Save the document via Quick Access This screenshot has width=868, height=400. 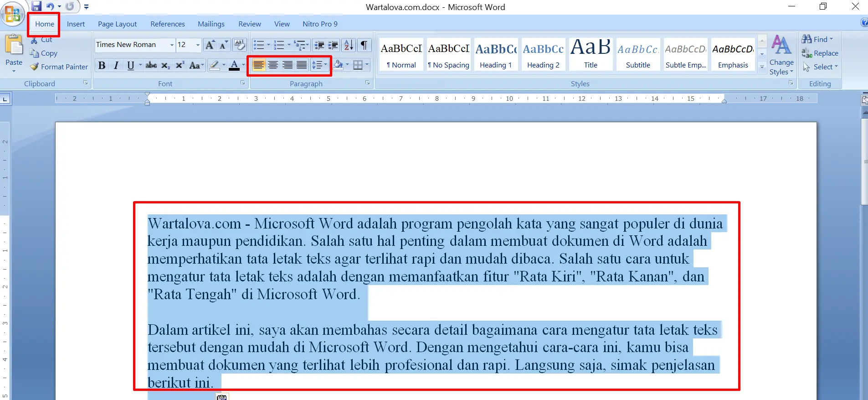point(36,6)
